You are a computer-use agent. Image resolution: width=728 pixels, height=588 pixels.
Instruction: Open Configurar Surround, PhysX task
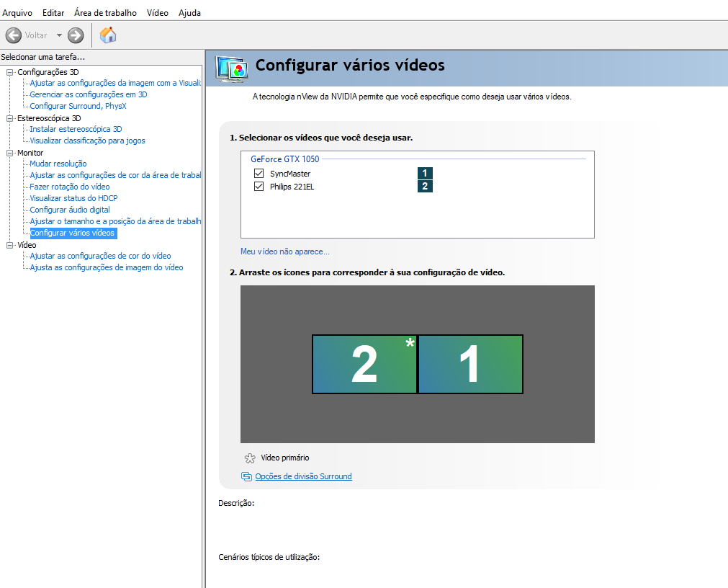coord(78,107)
